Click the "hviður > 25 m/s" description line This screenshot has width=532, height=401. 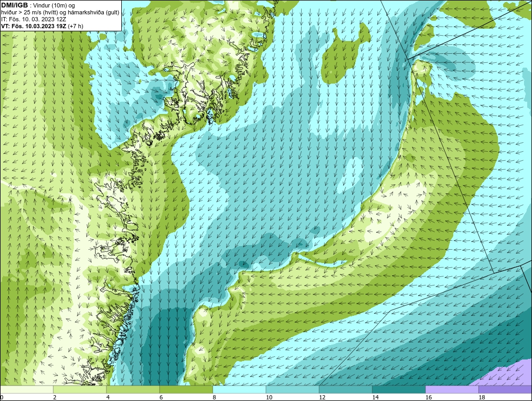pyautogui.click(x=60, y=13)
